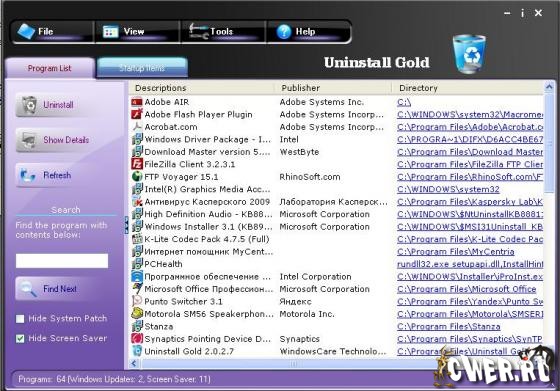Collapse the left sidebar with splitter arrow
Viewport: 560px width, 391px height.
(126, 225)
